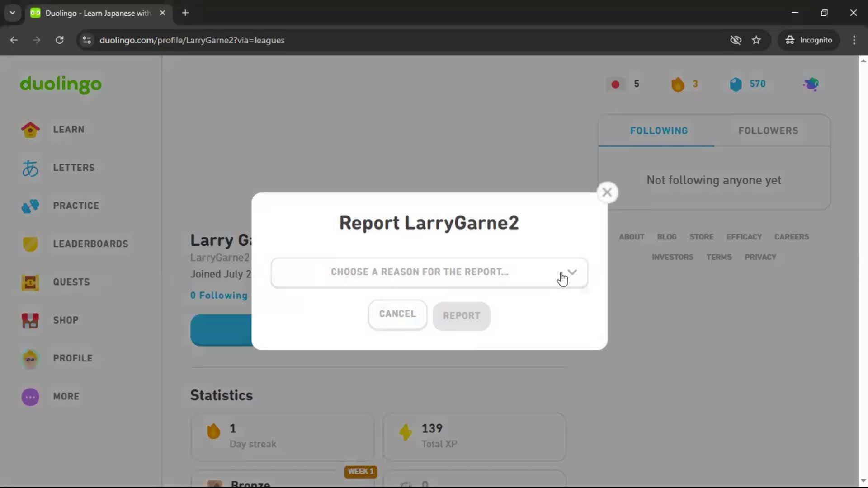The width and height of the screenshot is (868, 488).
Task: Bookmark this page with the star icon
Action: (756, 40)
